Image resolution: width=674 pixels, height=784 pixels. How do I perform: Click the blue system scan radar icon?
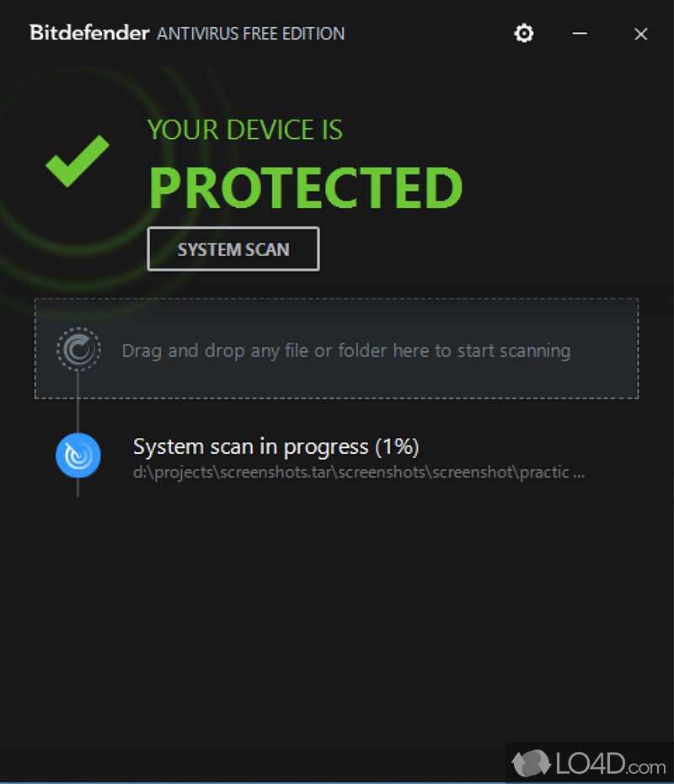click(x=78, y=456)
